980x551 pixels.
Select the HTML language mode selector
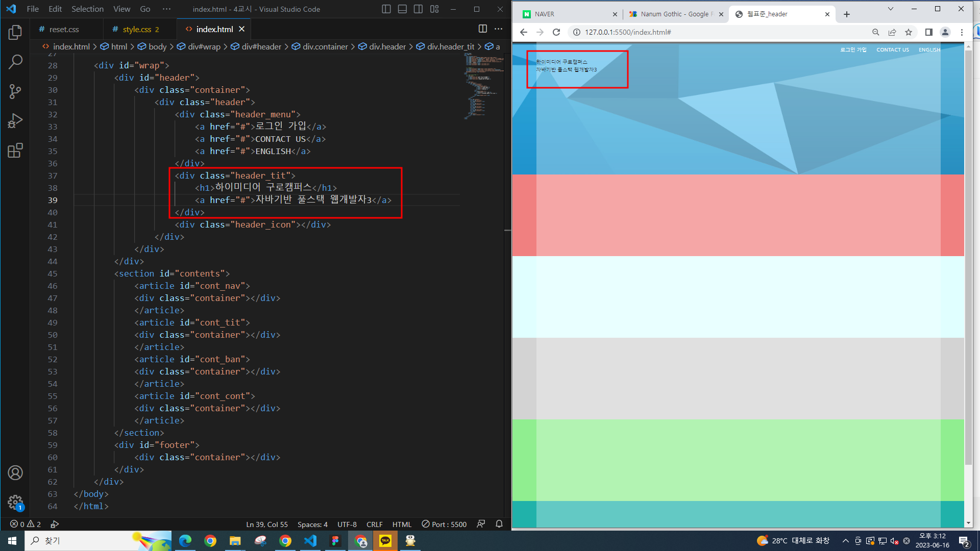click(x=402, y=524)
